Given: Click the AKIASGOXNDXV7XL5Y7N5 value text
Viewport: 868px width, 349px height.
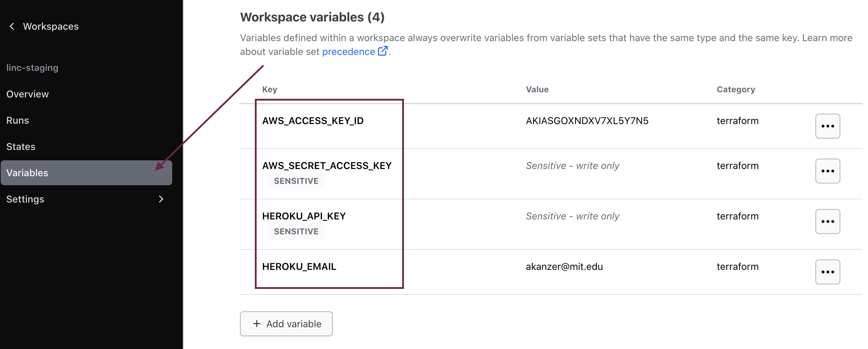Looking at the screenshot, I should click(x=587, y=121).
